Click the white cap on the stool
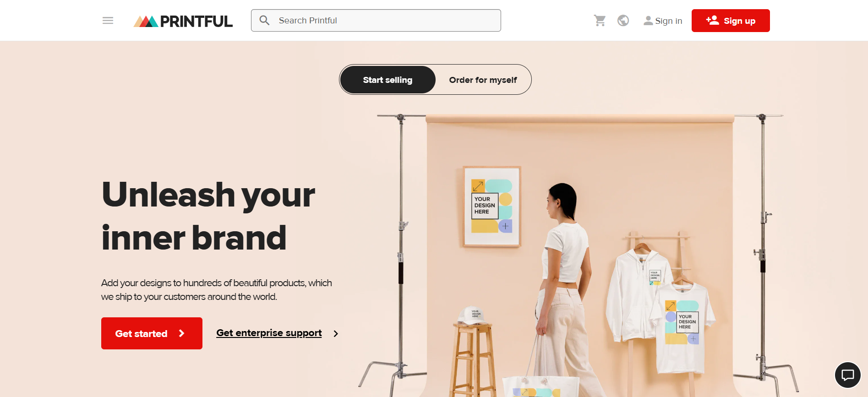The image size is (868, 397). 474,315
